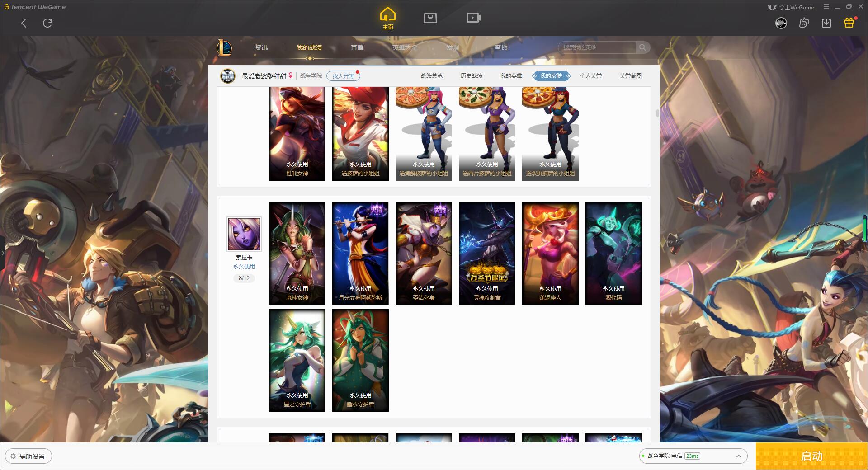868x470 pixels.
Task: Click the page vertical scrollbar thumb
Action: point(658,113)
